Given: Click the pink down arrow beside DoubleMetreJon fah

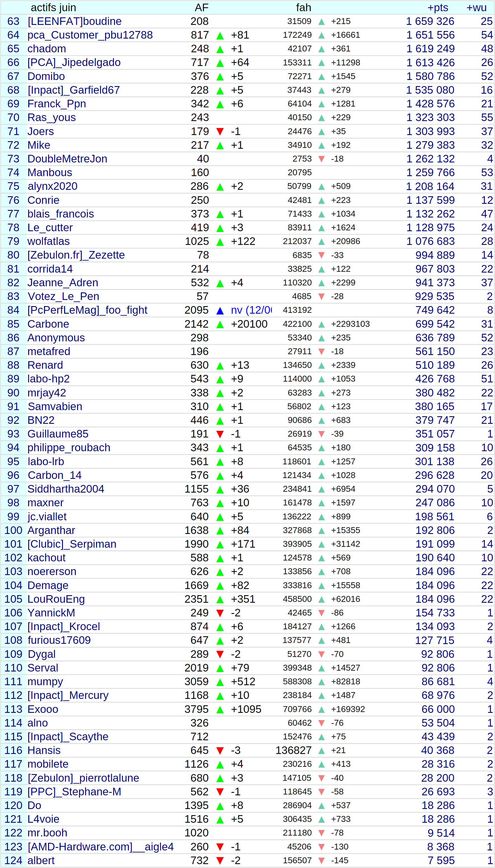Looking at the screenshot, I should tap(321, 159).
